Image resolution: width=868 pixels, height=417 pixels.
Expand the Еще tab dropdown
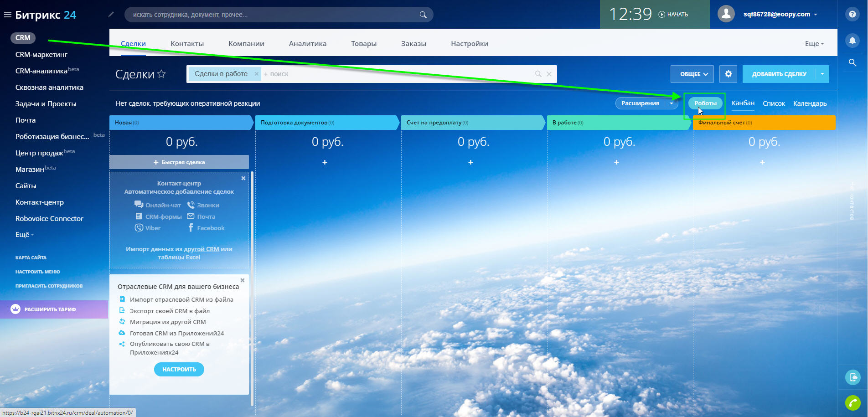click(x=814, y=44)
